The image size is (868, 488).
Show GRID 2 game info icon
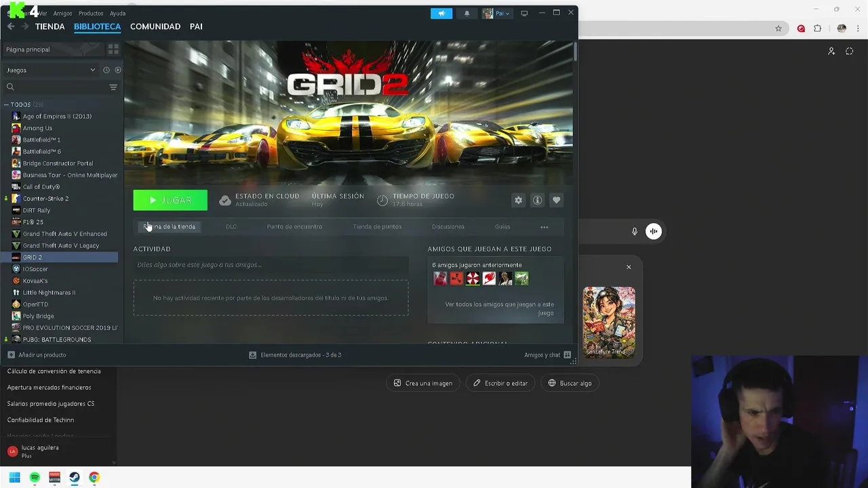pyautogui.click(x=538, y=200)
